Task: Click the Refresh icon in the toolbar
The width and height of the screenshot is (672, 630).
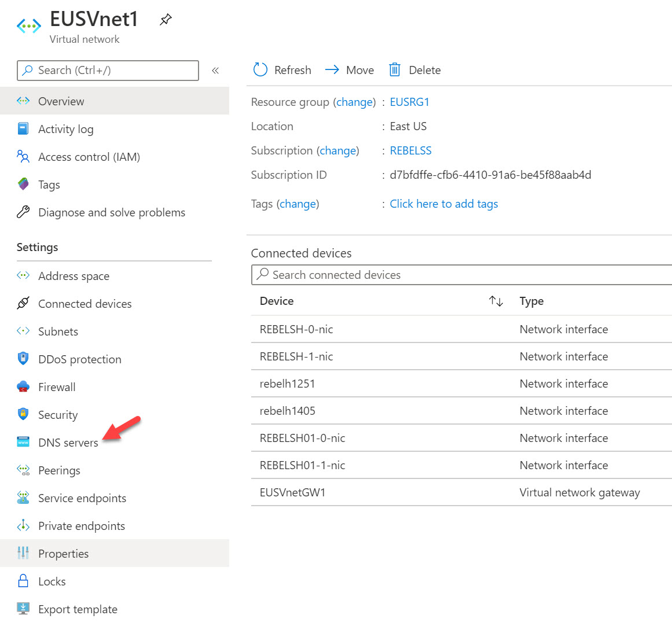Action: coord(260,69)
